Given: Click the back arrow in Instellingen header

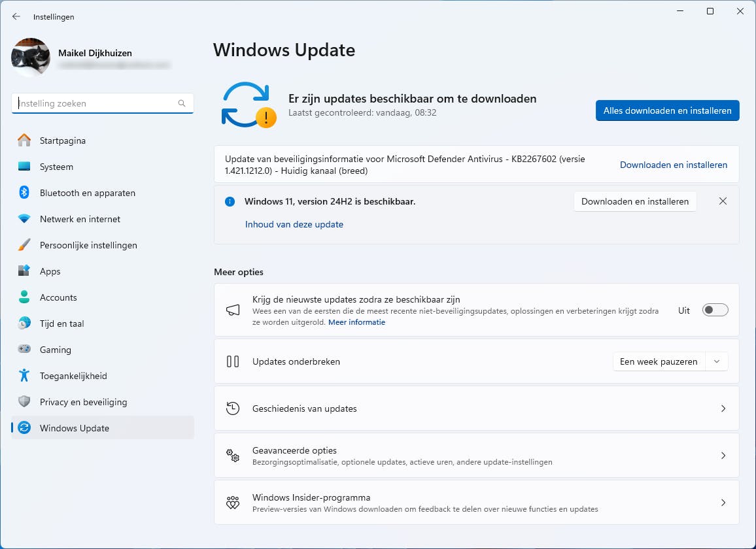Looking at the screenshot, I should pos(16,17).
